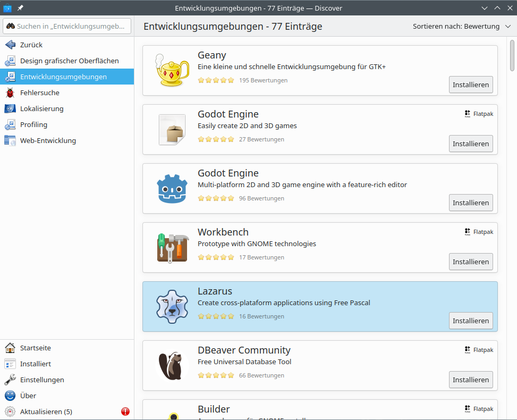Image resolution: width=517 pixels, height=420 pixels.
Task: Click the vertical scrollbar of the app list
Action: coord(512,55)
